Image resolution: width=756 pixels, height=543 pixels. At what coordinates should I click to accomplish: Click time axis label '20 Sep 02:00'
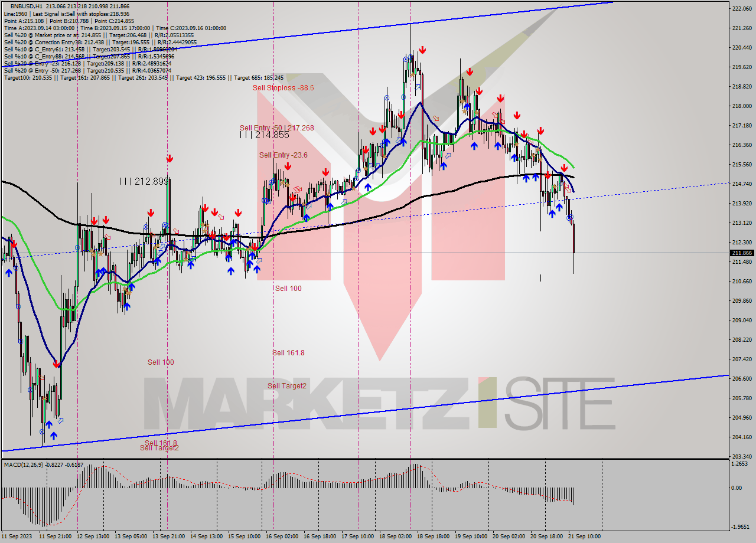(x=509, y=536)
